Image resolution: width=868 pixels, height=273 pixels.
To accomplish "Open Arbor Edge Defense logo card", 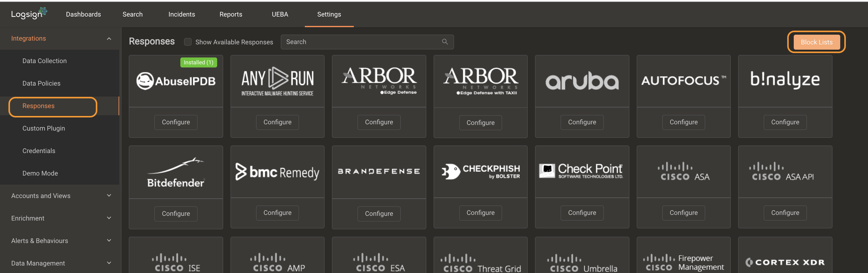I will [379, 81].
